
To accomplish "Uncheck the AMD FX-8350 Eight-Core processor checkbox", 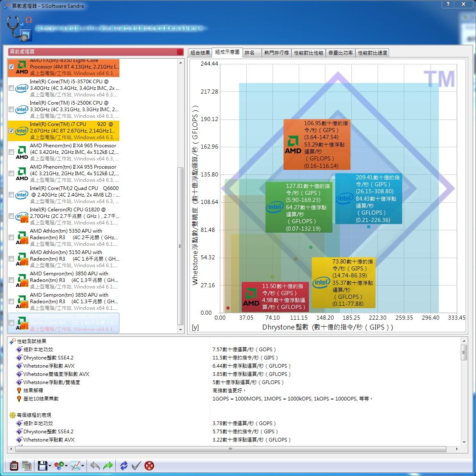I will [x=11, y=67].
